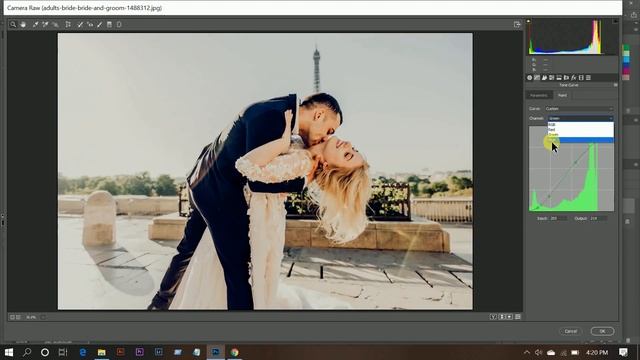
Task: Select the Color Sampler tool
Action: tap(45, 24)
